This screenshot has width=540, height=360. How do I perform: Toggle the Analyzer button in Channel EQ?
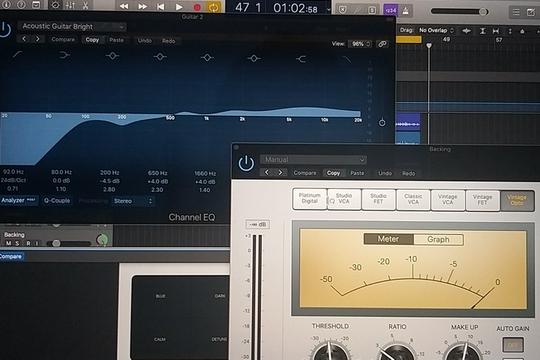[x=18, y=200]
